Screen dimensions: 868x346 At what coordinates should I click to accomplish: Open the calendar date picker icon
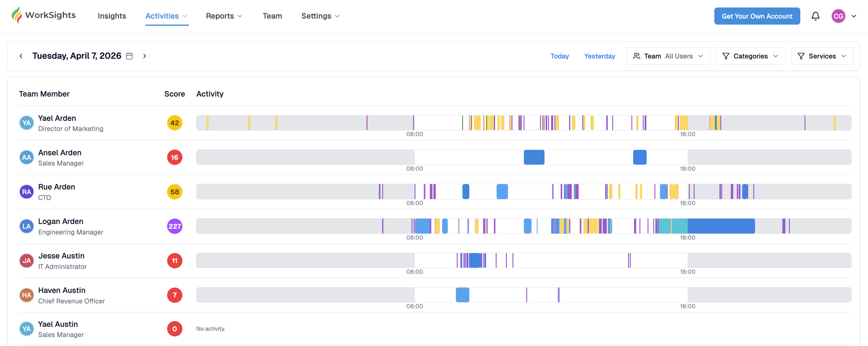tap(129, 56)
